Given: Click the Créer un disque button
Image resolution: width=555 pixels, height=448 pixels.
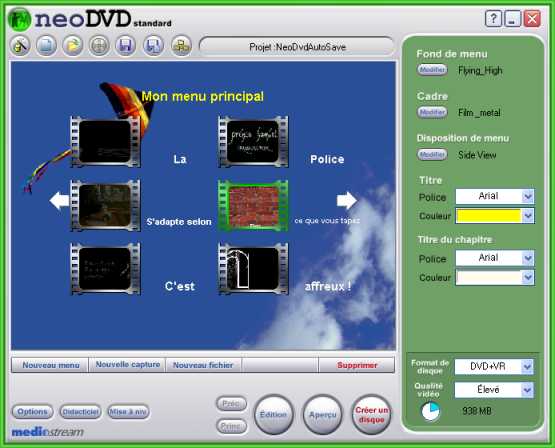Looking at the screenshot, I should 371,415.
